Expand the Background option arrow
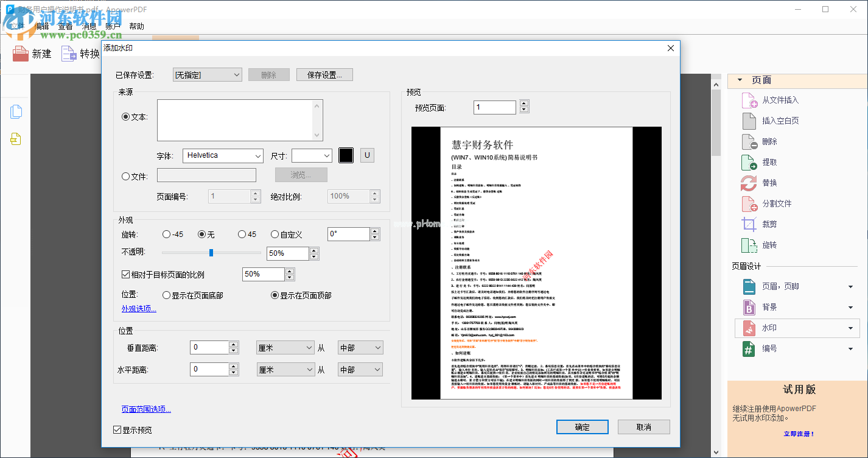 [x=850, y=308]
